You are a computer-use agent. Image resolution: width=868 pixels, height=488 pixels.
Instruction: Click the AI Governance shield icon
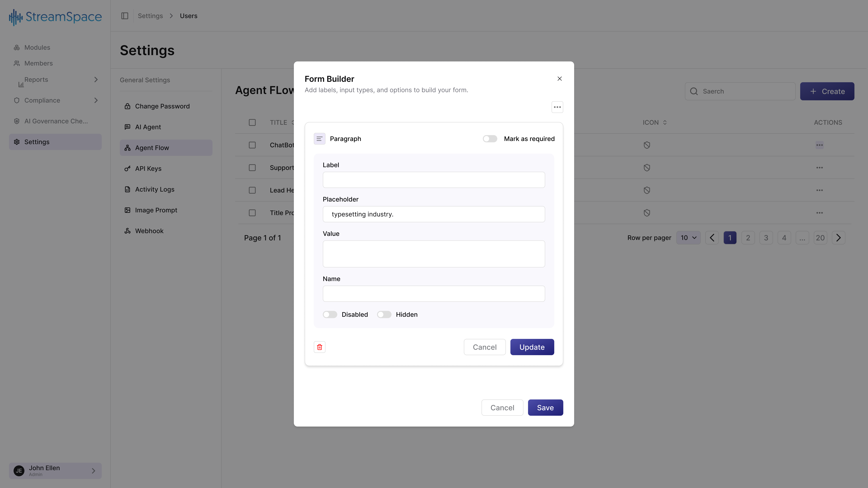coord(17,121)
